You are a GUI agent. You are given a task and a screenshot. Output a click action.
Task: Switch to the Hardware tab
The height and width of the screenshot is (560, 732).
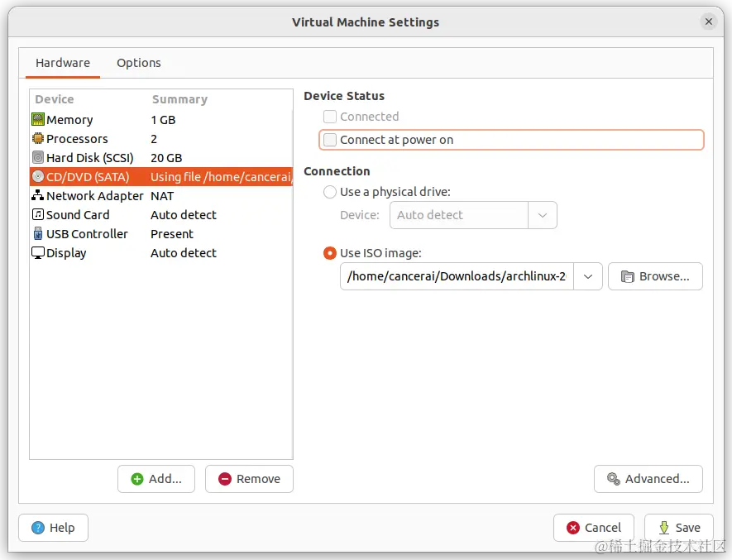coord(63,63)
